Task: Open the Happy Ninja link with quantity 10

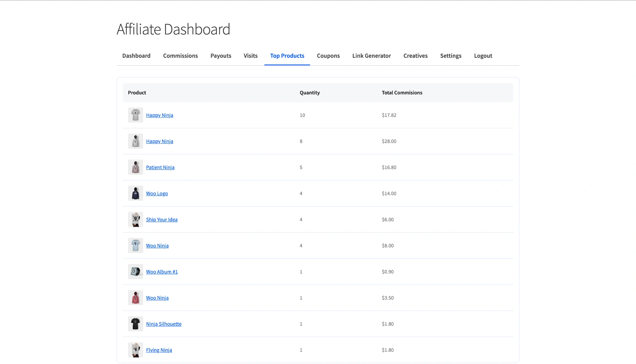Action: tap(159, 115)
